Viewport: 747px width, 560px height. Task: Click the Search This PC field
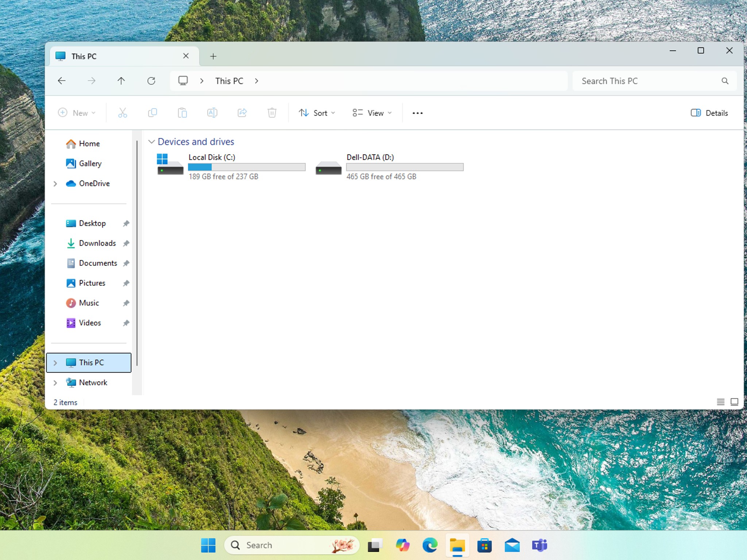click(654, 81)
